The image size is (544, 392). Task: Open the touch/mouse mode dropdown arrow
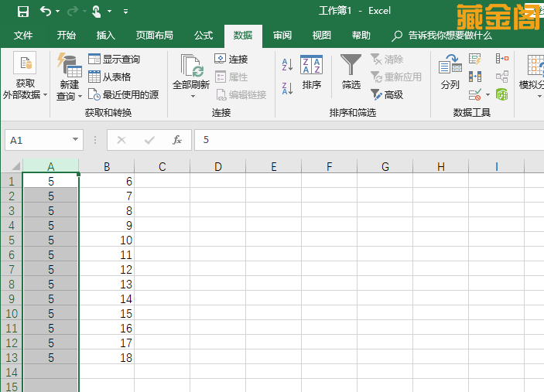(110, 12)
